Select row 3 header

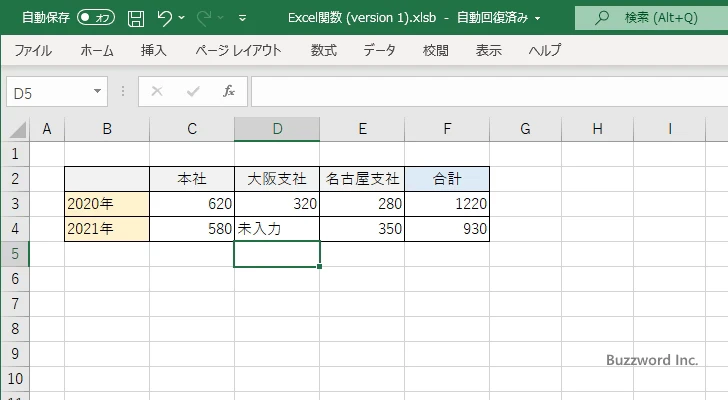[15, 204]
